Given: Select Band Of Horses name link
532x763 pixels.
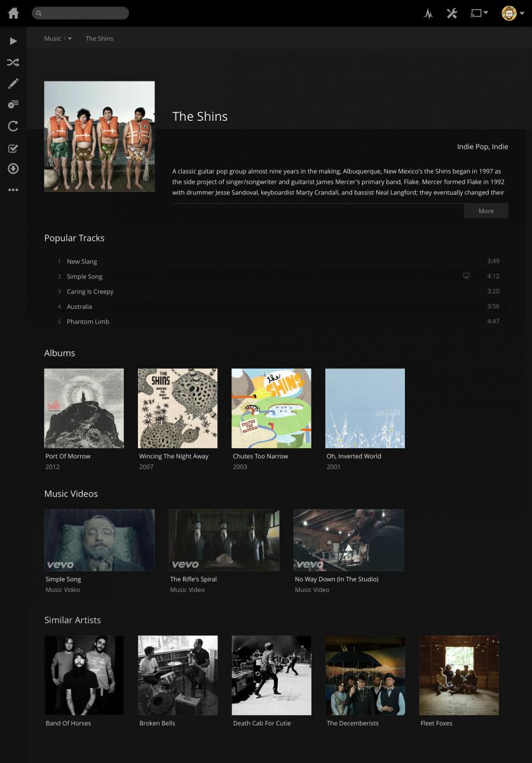Looking at the screenshot, I should (x=68, y=723).
